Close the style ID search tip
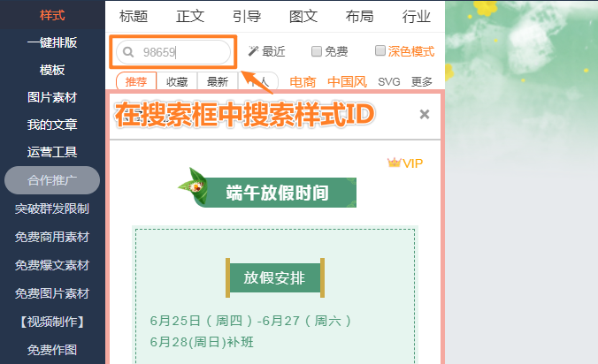Viewport: 598px width, 364px height. click(x=425, y=114)
